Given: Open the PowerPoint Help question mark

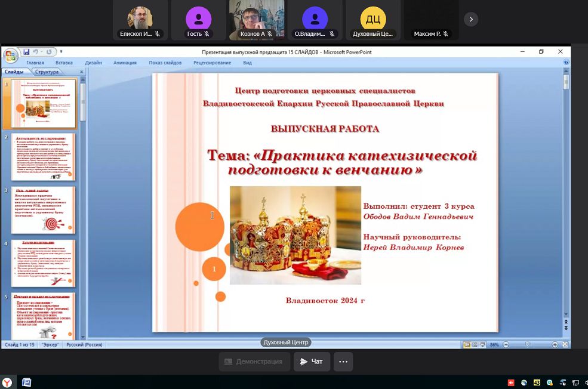Looking at the screenshot, I should pos(565,62).
